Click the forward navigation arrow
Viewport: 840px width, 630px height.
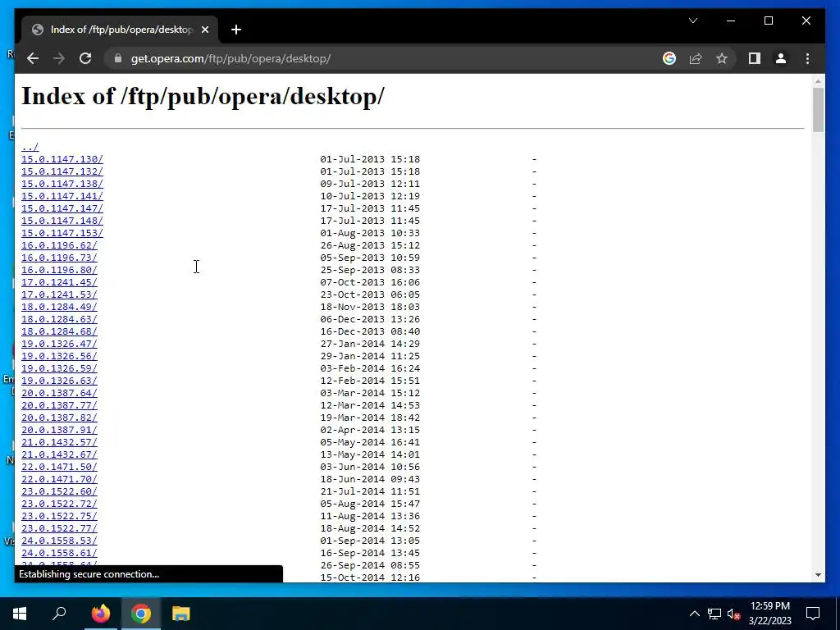coord(59,58)
